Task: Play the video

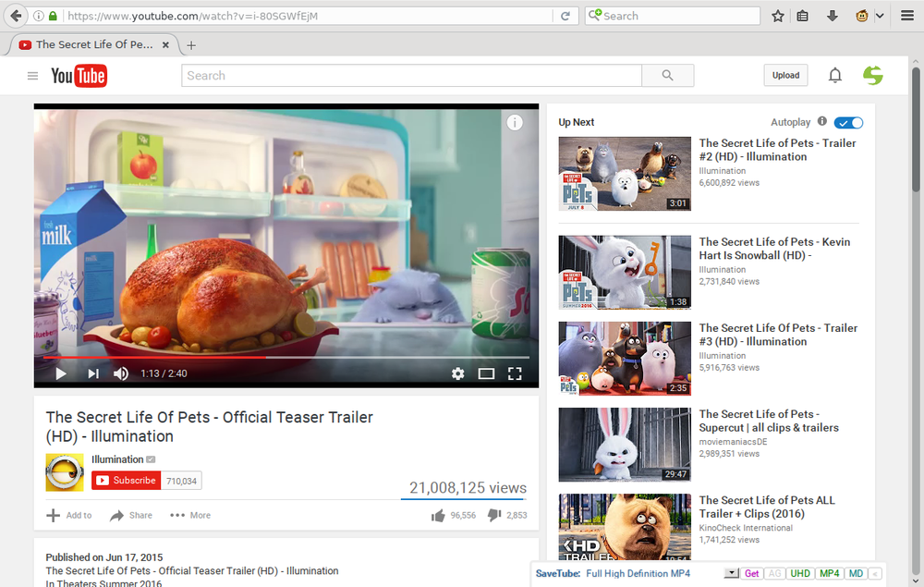Action: coord(60,373)
